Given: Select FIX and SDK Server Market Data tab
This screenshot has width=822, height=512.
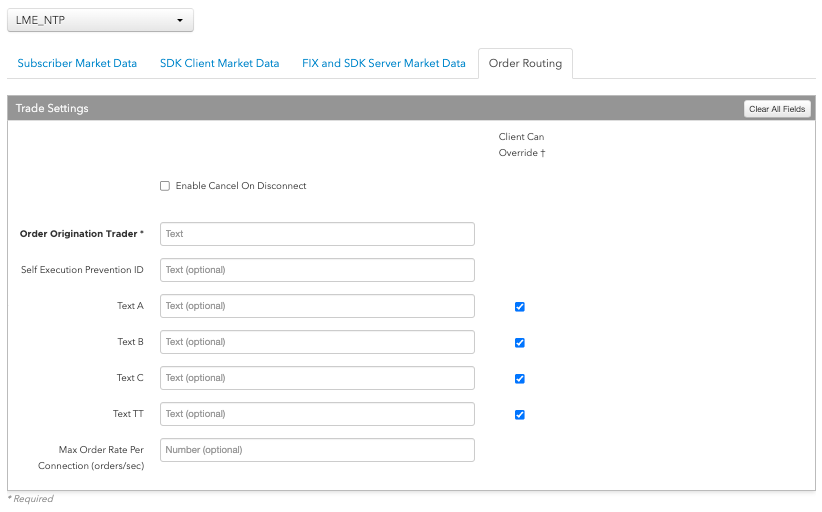Looking at the screenshot, I should [x=384, y=63].
